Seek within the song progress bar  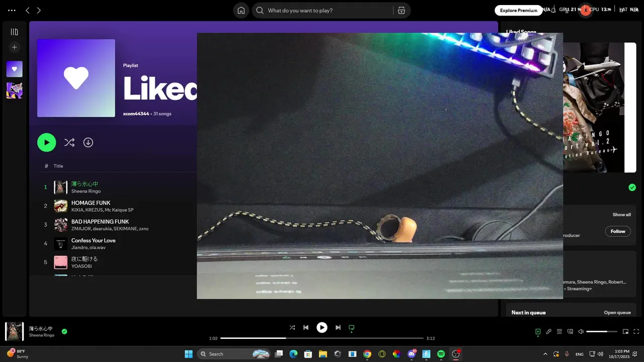(322, 338)
